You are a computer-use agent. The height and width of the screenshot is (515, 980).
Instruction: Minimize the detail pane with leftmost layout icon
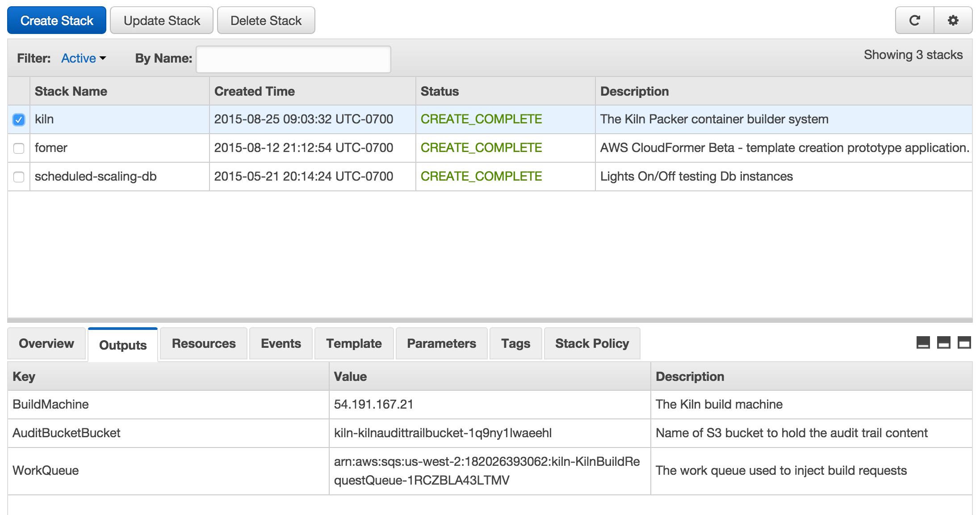[x=923, y=343]
